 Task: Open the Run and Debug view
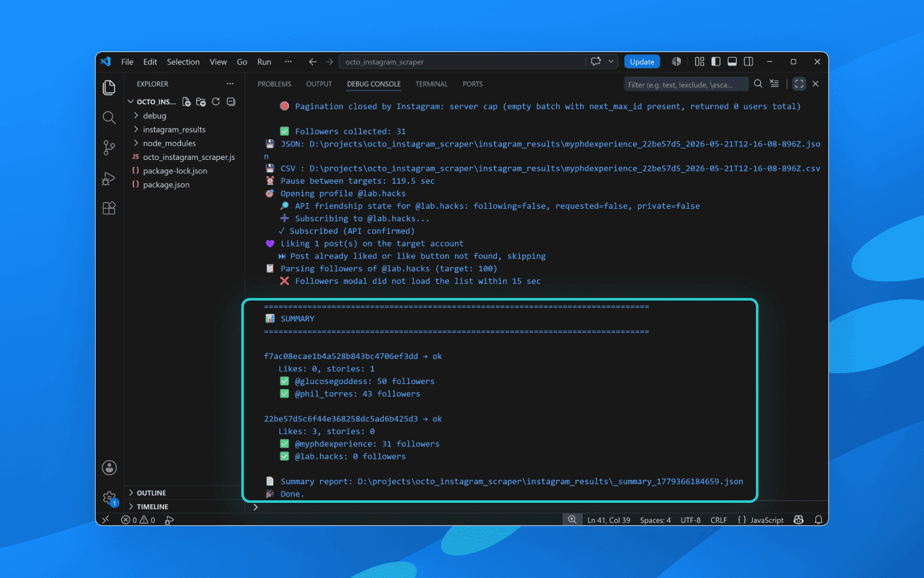109,179
